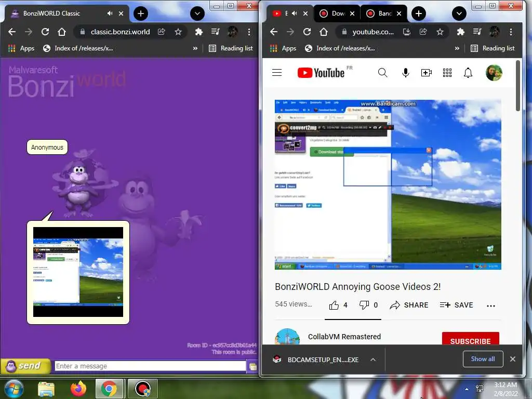Open extensions menu in BonziWORLD window
The height and width of the screenshot is (399, 532).
pyautogui.click(x=199, y=32)
